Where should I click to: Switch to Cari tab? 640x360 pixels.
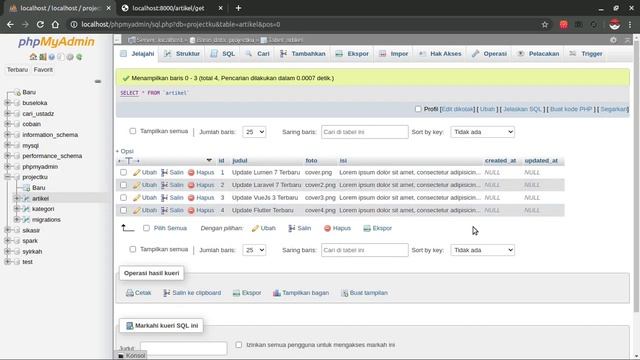coord(258,53)
